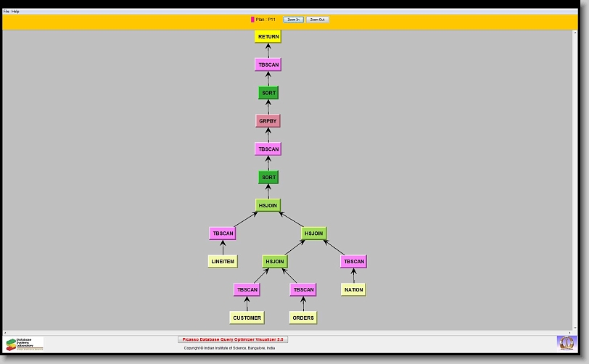Click the pink Plan P11 color swatch
Viewport: 589px width, 364px height.
252,20
